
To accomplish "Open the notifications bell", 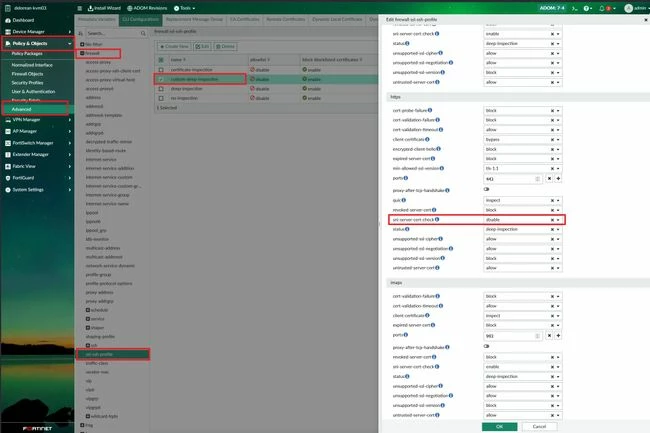I will point(602,8).
